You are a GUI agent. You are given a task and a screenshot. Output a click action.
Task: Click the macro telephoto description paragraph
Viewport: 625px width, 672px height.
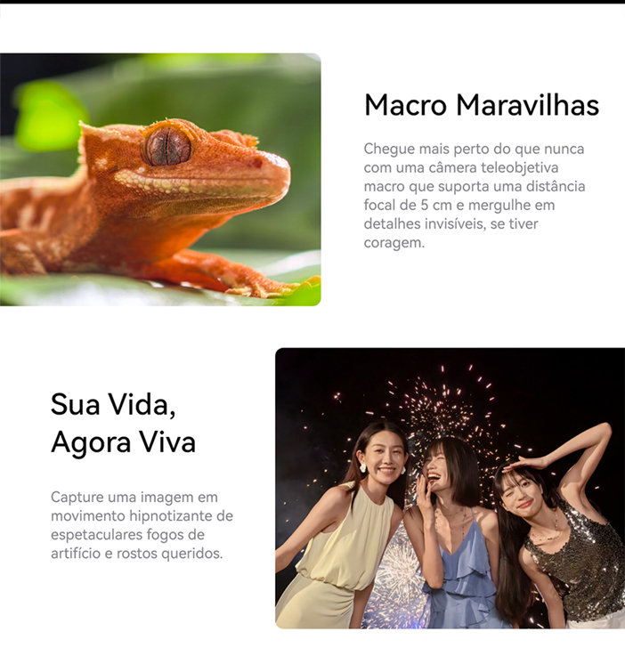click(475, 196)
